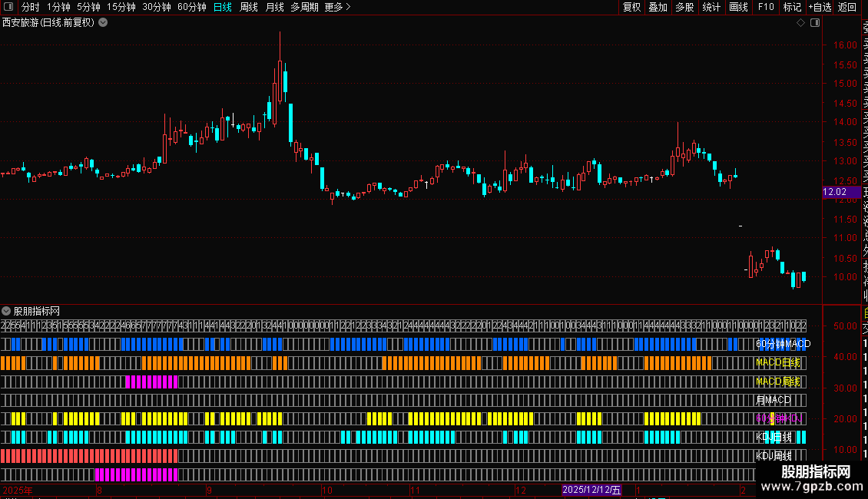
Task: Click the MACD周线 indicator label
Action: [x=778, y=382]
